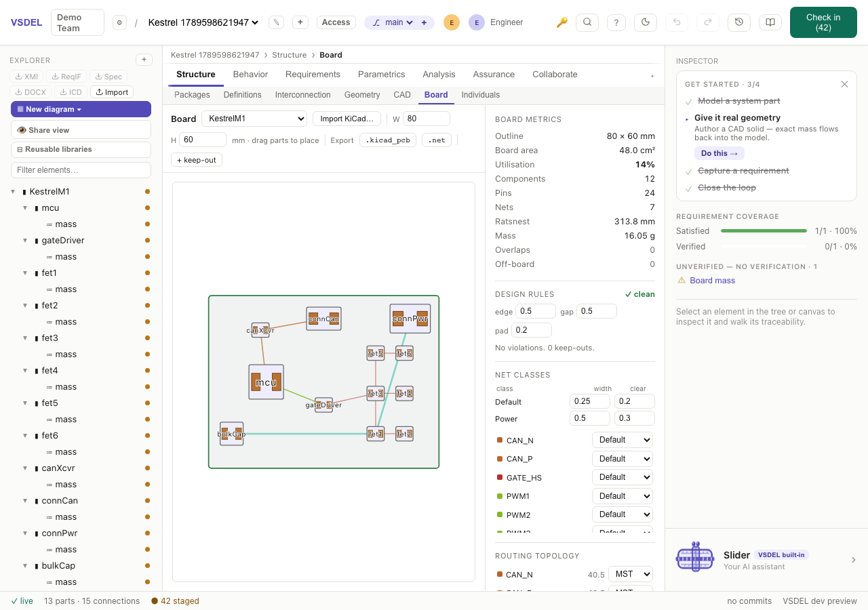Click the Check in (42) button

823,22
